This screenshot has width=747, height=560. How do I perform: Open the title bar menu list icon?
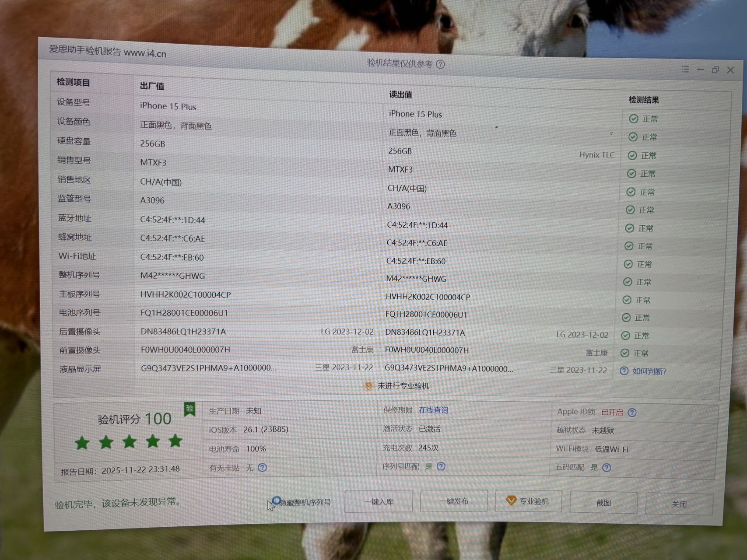[685, 69]
